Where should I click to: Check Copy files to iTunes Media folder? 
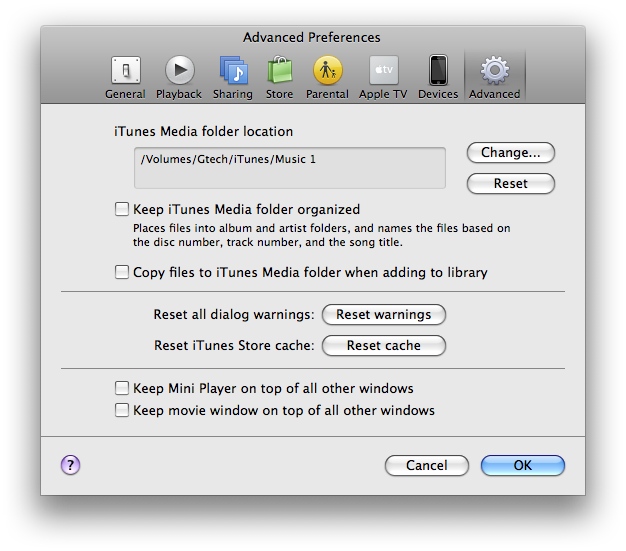coord(122,272)
